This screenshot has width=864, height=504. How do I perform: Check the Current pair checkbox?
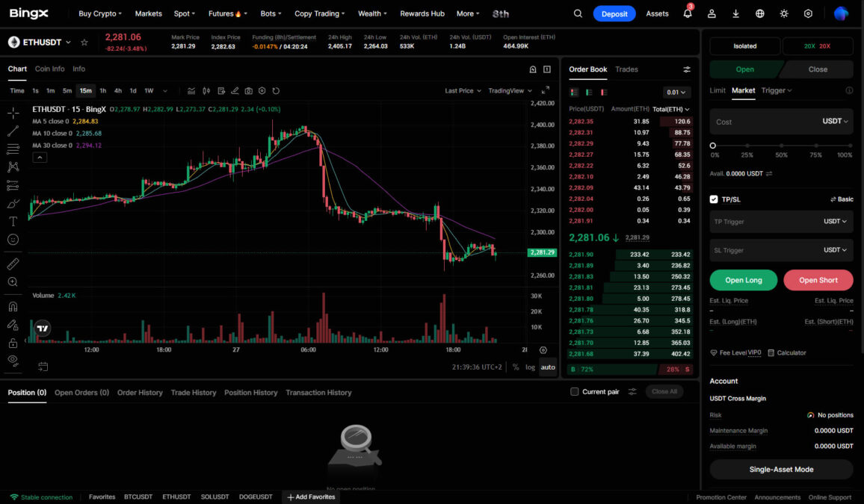[574, 392]
